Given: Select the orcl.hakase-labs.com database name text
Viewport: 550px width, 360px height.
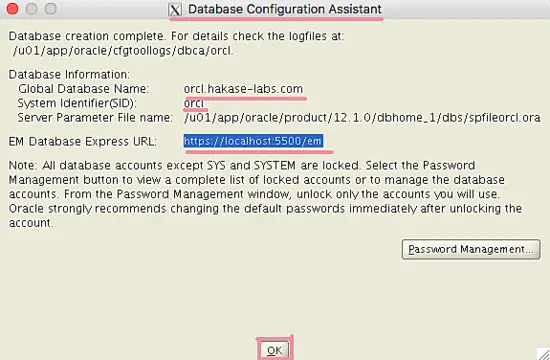Looking at the screenshot, I should pyautogui.click(x=243, y=89).
